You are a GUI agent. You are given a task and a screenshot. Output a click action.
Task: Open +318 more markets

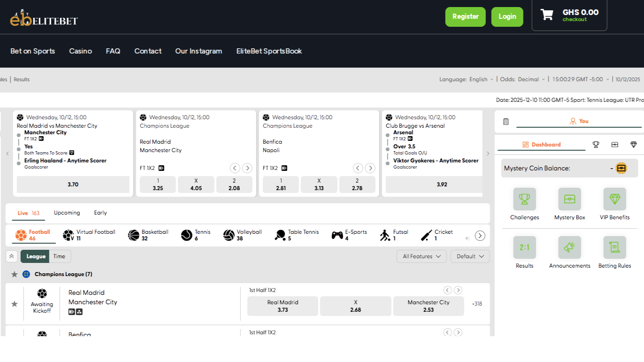(x=477, y=304)
